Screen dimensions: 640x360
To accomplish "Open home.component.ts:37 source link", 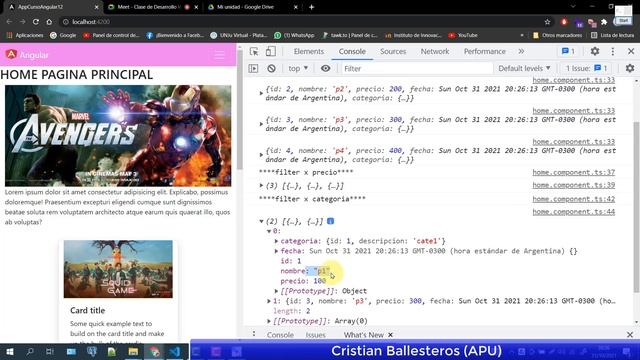I will pos(573,172).
